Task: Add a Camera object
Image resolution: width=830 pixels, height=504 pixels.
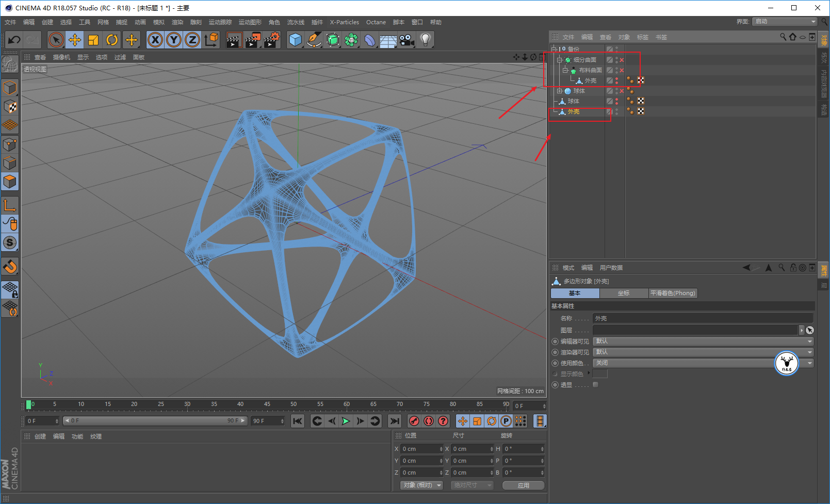Action: 407,40
